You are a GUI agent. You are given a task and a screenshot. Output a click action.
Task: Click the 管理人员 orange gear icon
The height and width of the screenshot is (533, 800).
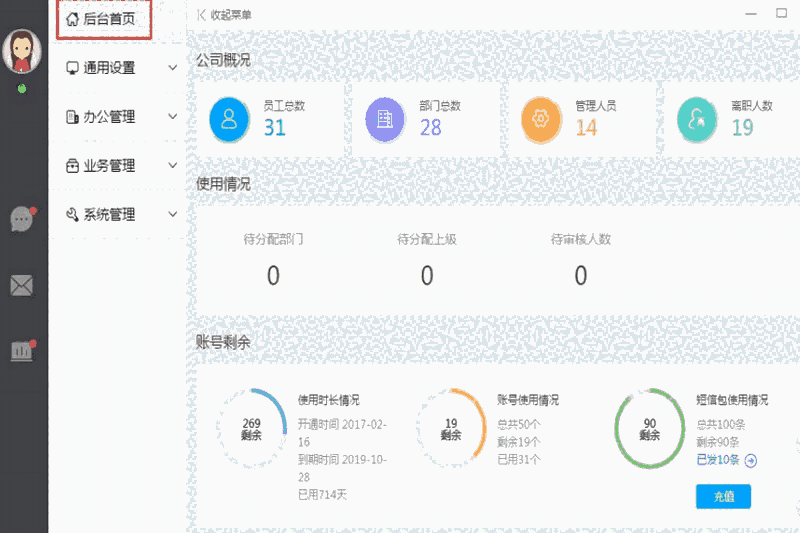click(x=541, y=119)
